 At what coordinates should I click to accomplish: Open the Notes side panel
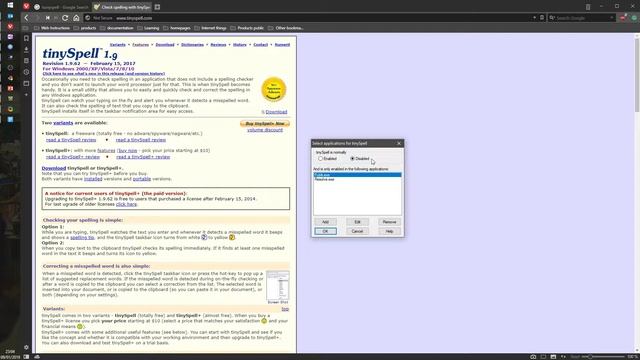click(x=26, y=61)
